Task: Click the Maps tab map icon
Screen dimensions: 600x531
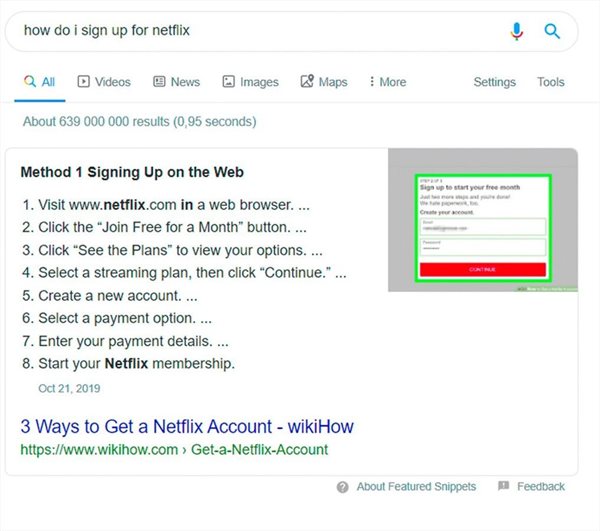Action: [307, 82]
